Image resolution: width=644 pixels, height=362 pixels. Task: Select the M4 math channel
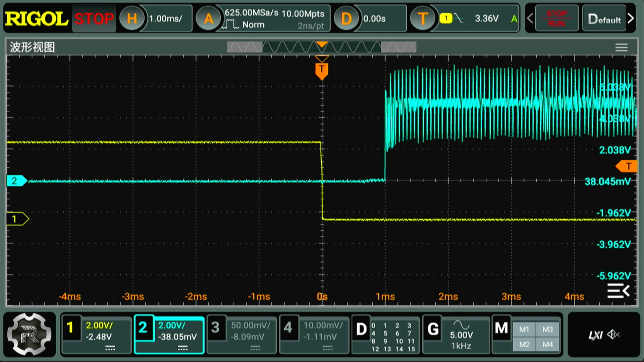[547, 344]
